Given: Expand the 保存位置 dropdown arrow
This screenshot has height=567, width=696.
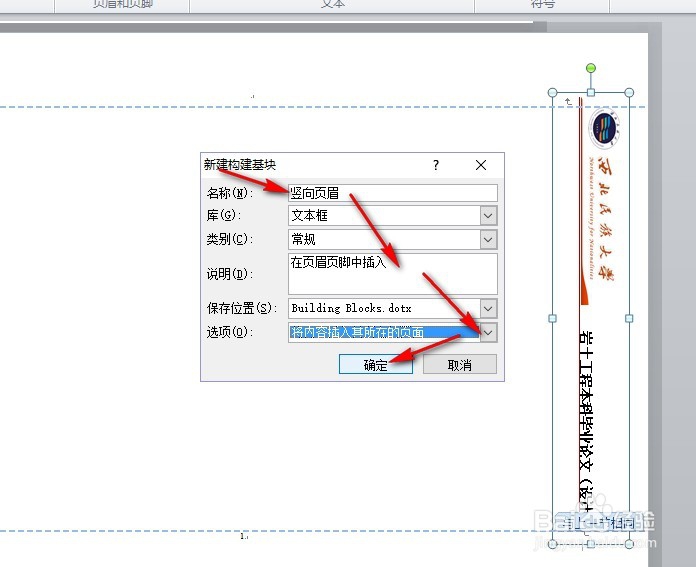Looking at the screenshot, I should 488,308.
